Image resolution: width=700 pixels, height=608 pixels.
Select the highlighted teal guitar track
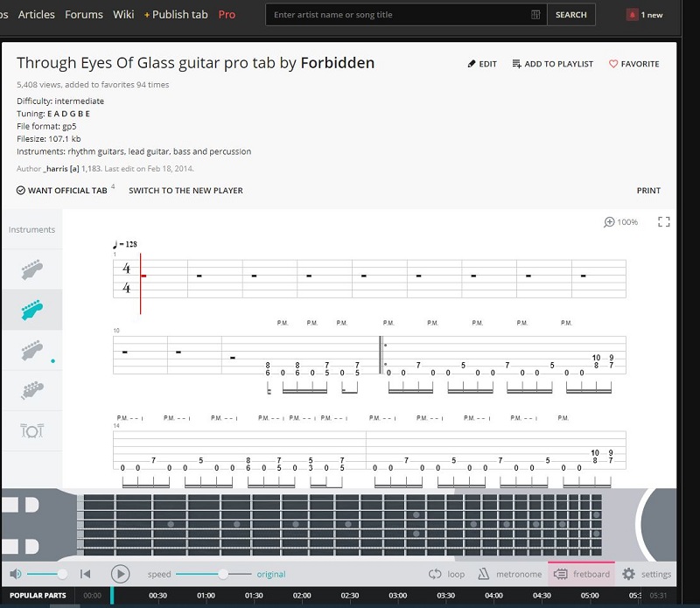pyautogui.click(x=32, y=310)
